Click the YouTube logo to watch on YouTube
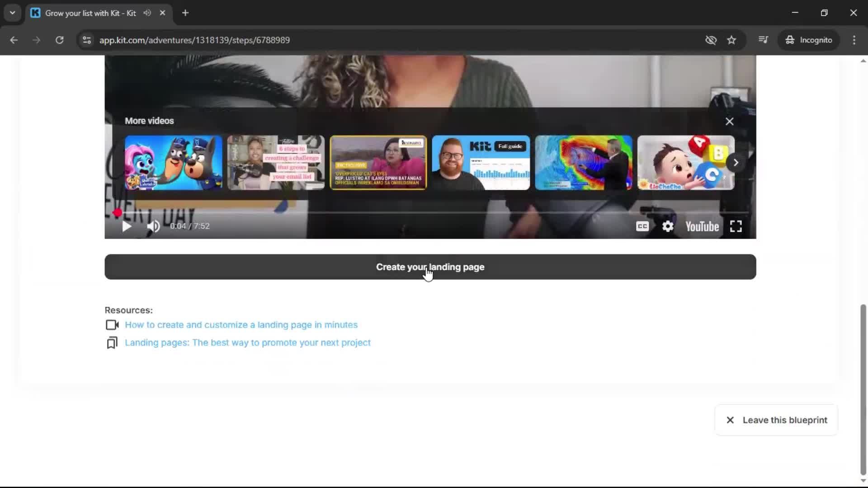Image resolution: width=868 pixels, height=488 pixels. tap(702, 226)
